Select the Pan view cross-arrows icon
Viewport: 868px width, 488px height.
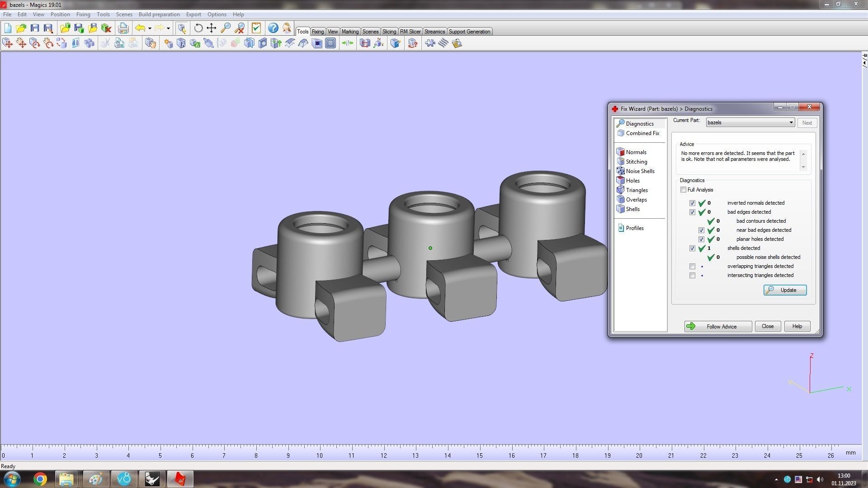212,28
